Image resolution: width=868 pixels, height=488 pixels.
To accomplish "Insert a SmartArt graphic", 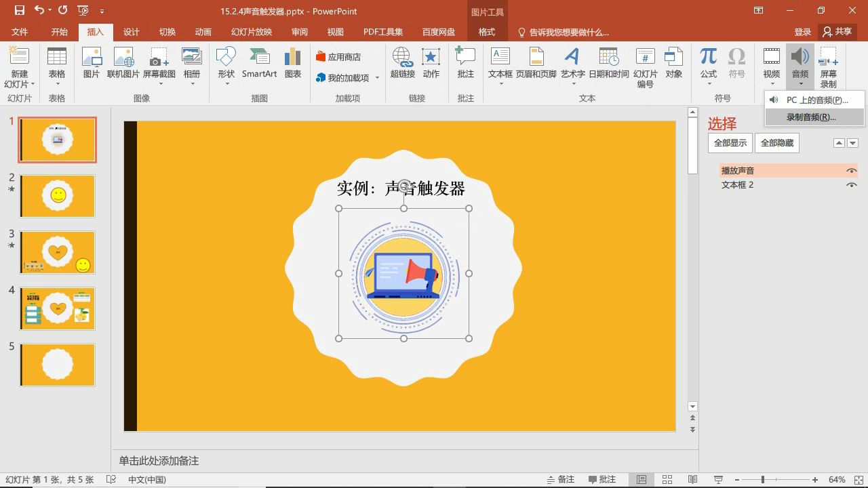I will (x=259, y=63).
